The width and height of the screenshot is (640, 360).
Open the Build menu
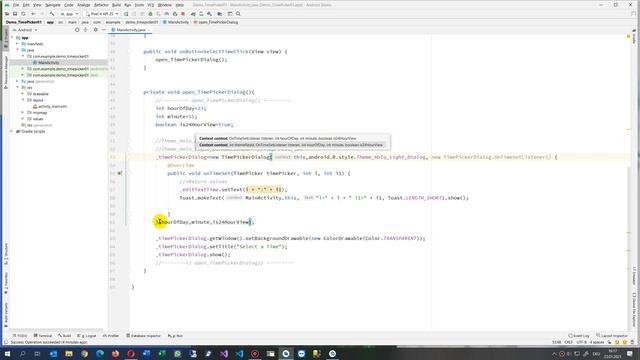(x=116, y=5)
